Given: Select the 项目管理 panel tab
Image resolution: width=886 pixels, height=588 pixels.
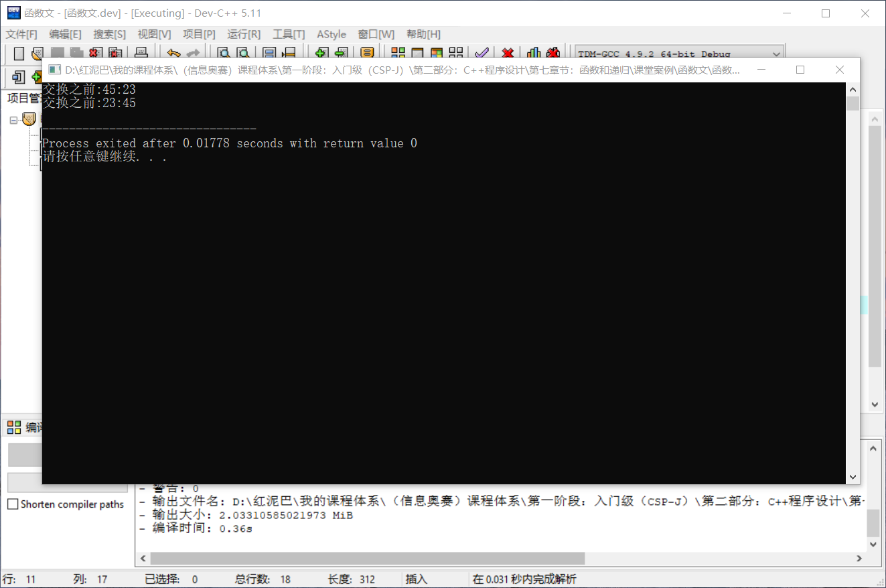Looking at the screenshot, I should click(24, 98).
